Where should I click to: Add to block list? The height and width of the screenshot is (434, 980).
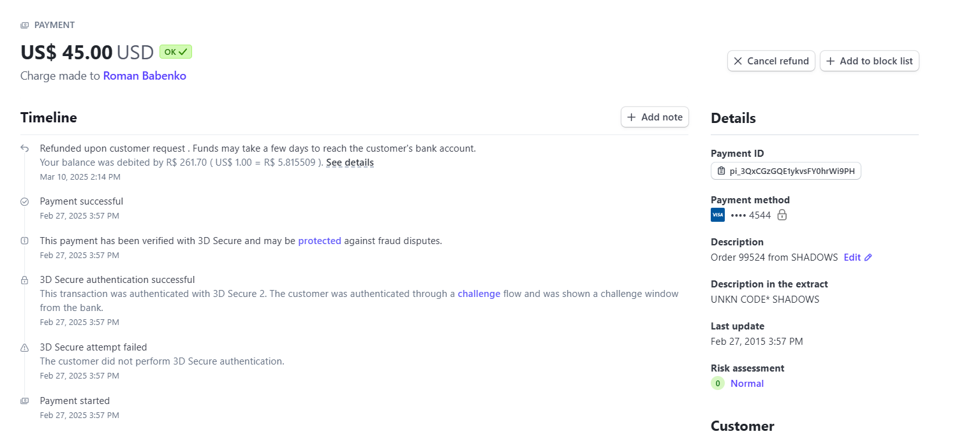pos(870,61)
